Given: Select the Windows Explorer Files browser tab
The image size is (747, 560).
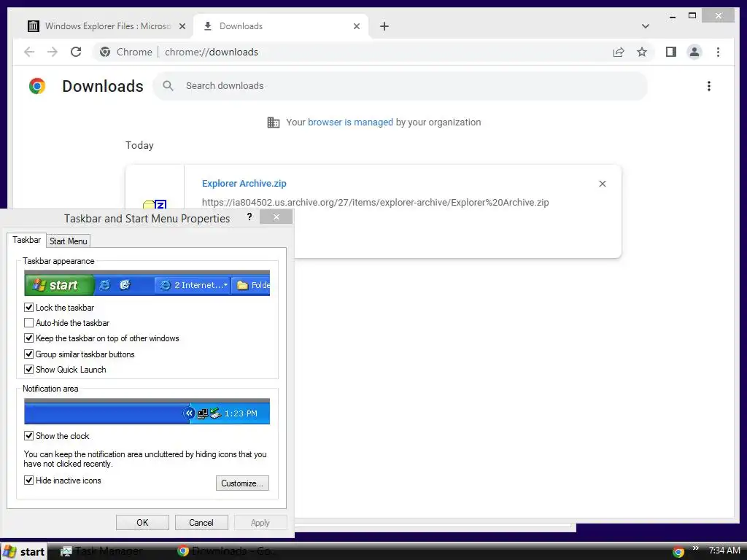Looking at the screenshot, I should [x=106, y=26].
